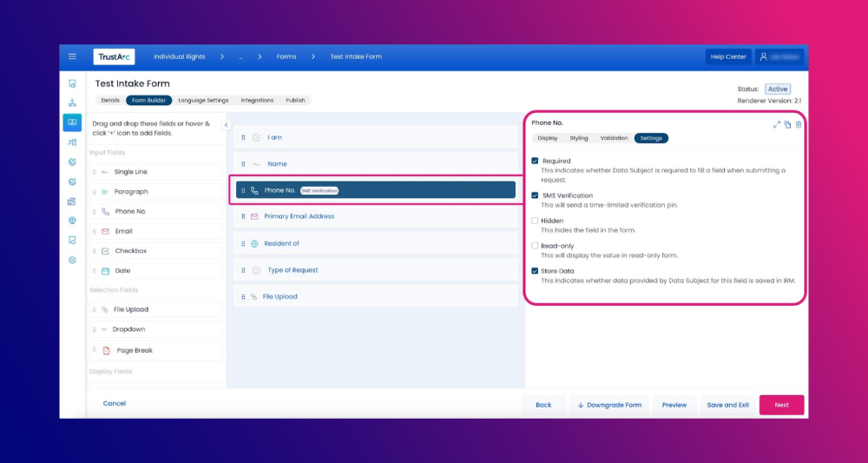Click the envelope icon on Primary Email Address row
868x463 pixels.
click(x=254, y=216)
